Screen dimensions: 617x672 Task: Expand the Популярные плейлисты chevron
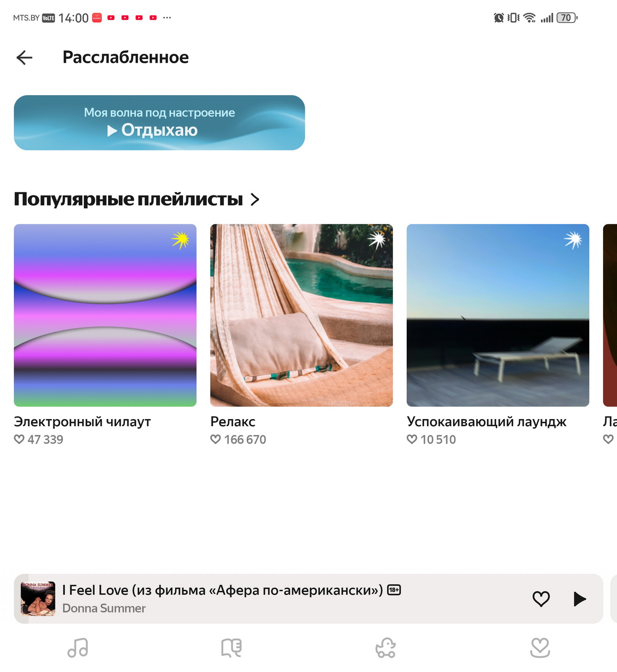click(x=255, y=199)
